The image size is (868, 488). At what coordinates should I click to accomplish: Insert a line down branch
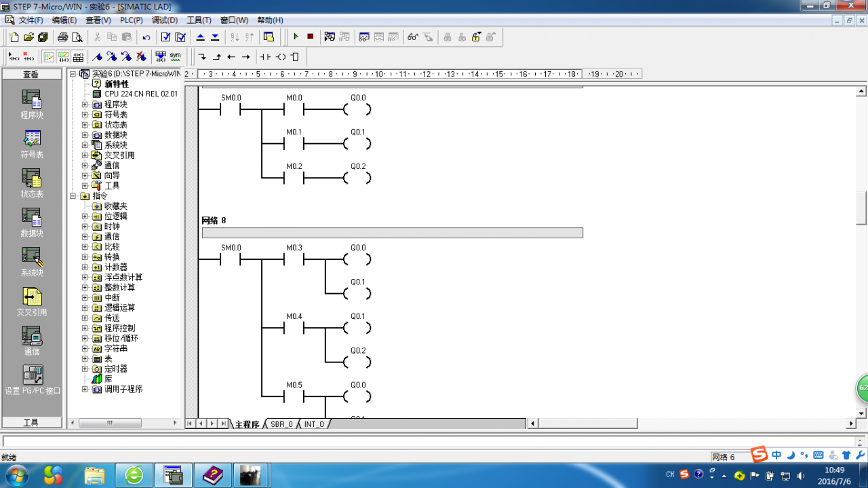pos(202,56)
